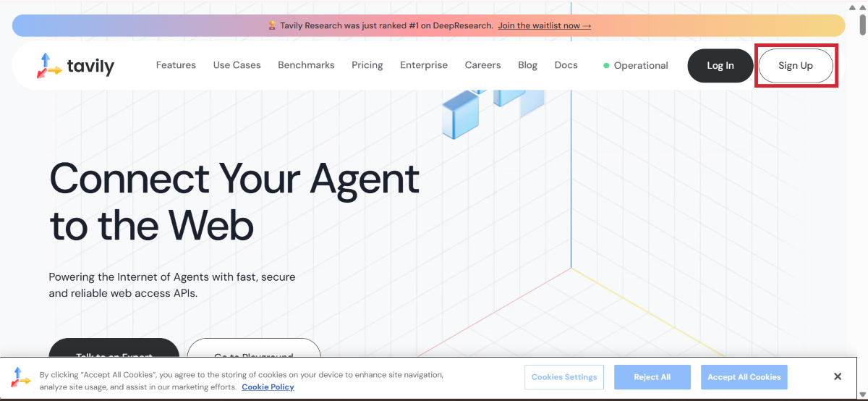Screen dimensions: 868x401
Task: Open the Use Cases navigation item
Action: tap(237, 65)
